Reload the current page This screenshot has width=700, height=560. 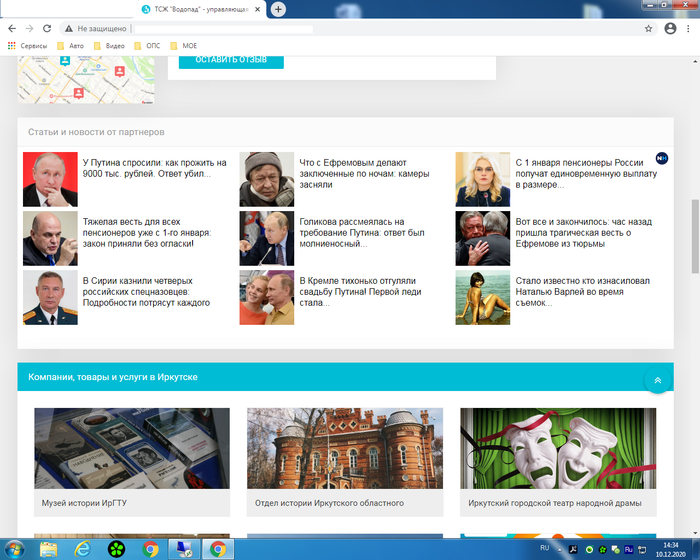47,29
